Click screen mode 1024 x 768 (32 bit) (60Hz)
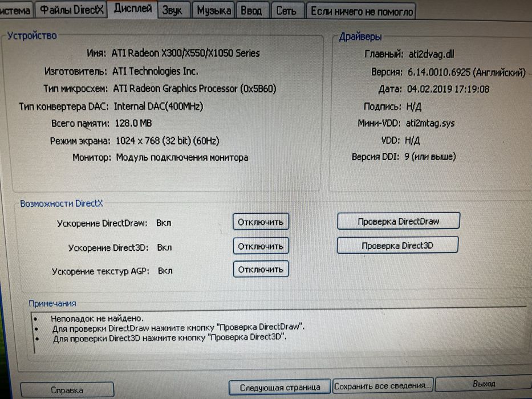Viewport: 532px width, 399px height. 168,140
